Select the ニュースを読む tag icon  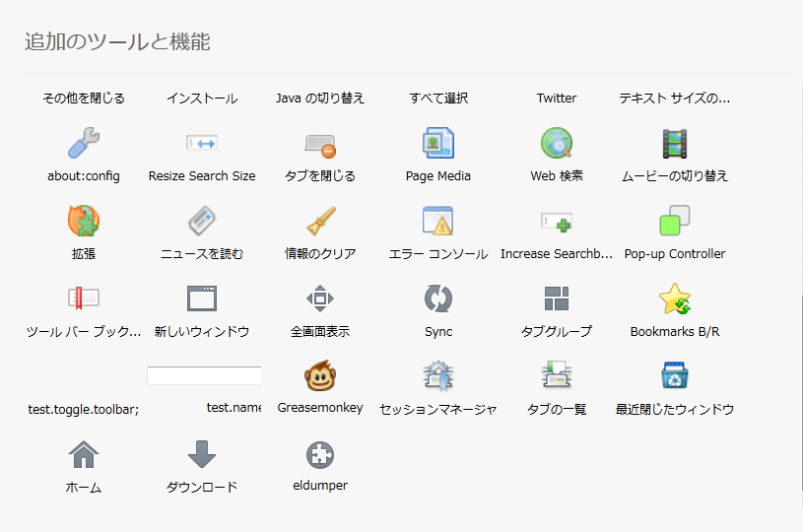(x=202, y=221)
